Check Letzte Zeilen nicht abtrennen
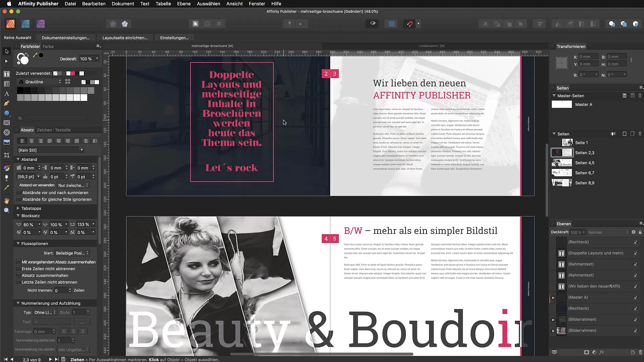 (18, 282)
